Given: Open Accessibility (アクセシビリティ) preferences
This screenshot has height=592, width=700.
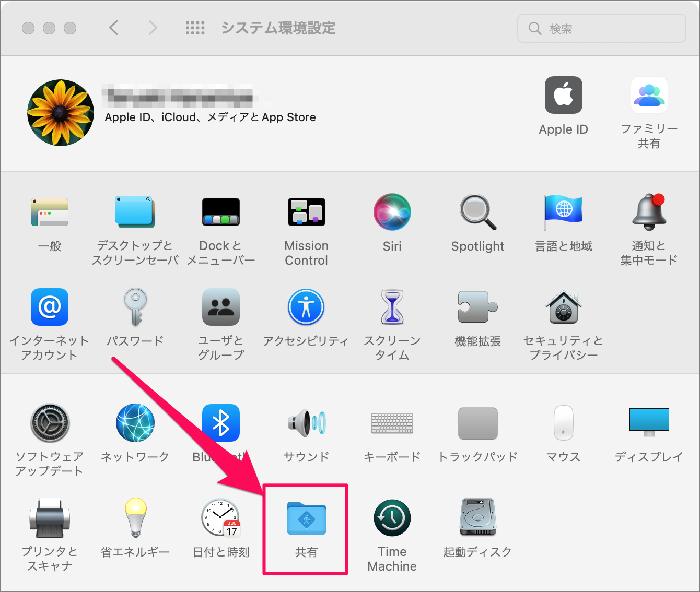Looking at the screenshot, I should coord(306,308).
